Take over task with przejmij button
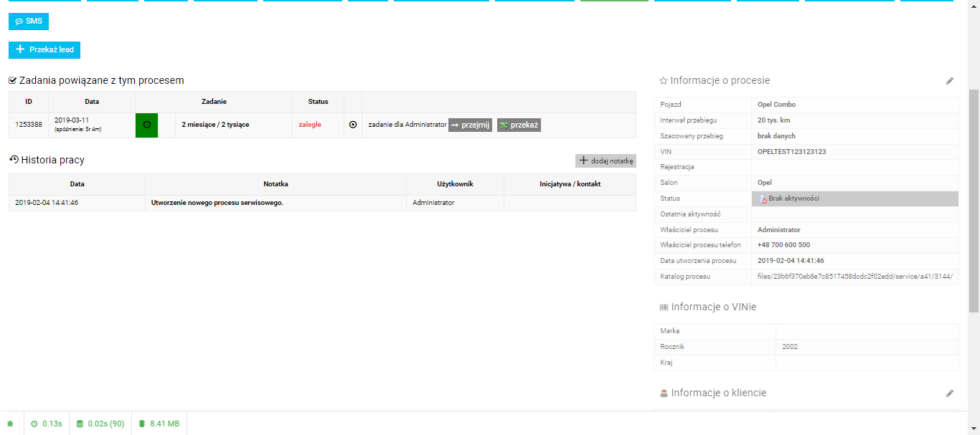 pos(470,125)
